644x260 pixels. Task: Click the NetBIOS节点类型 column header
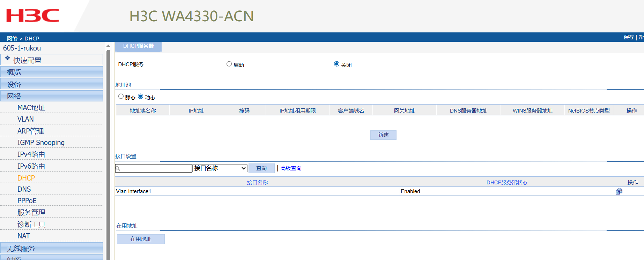589,110
